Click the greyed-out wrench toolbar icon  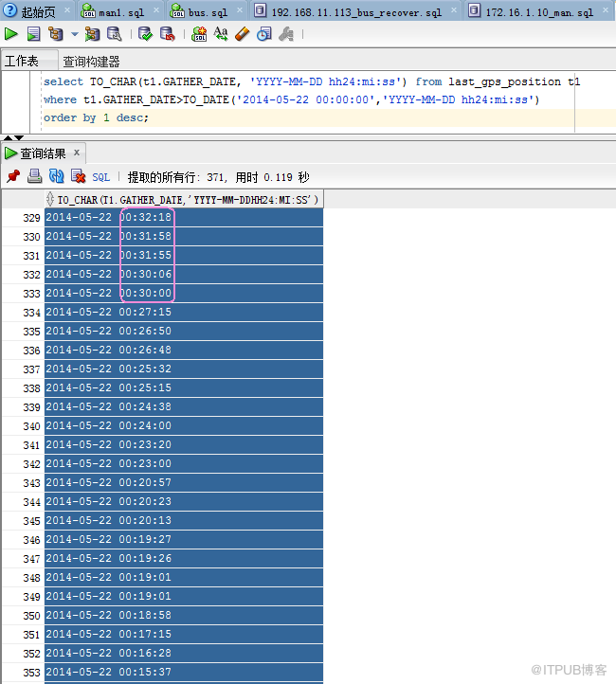tap(286, 33)
